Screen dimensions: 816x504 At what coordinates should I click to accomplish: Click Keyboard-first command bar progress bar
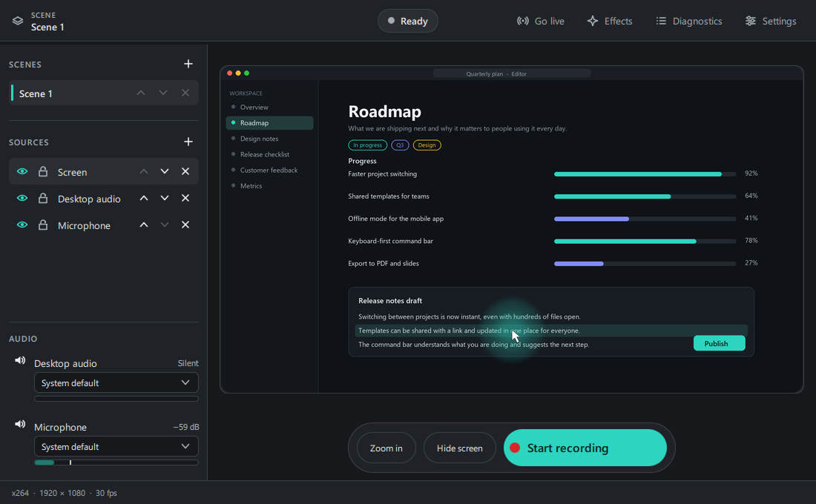pyautogui.click(x=645, y=242)
